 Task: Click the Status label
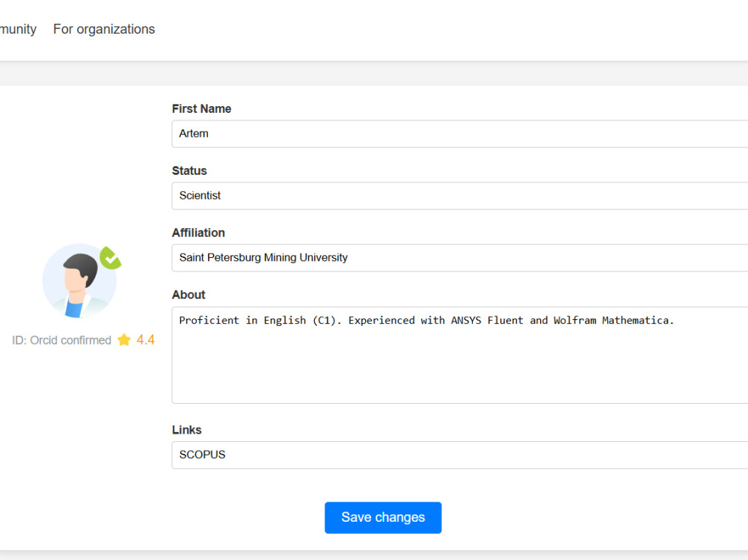[189, 170]
